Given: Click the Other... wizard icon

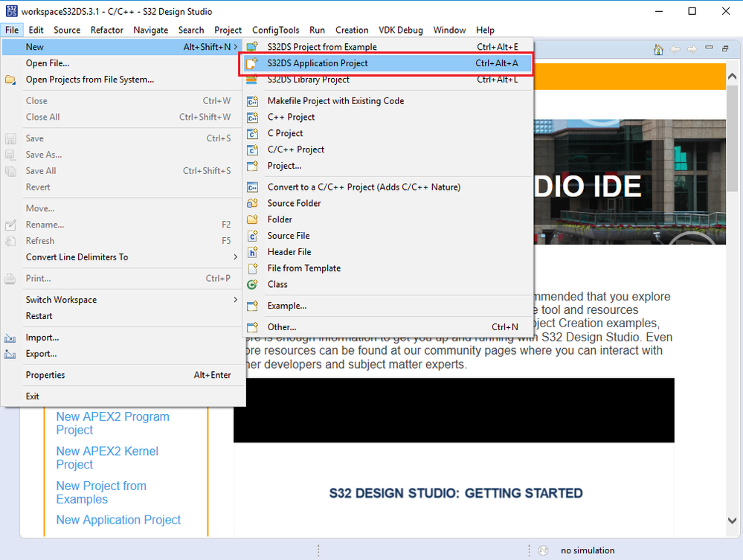Looking at the screenshot, I should tap(253, 327).
